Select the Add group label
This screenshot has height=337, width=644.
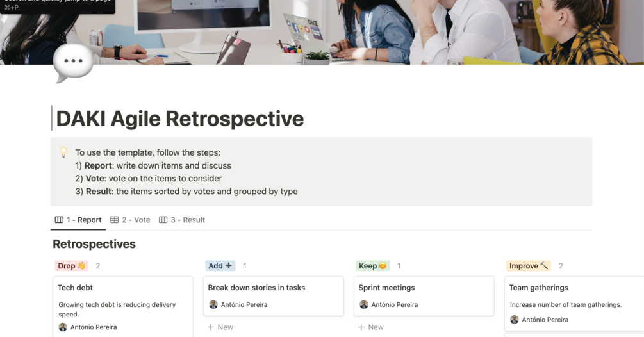click(220, 266)
